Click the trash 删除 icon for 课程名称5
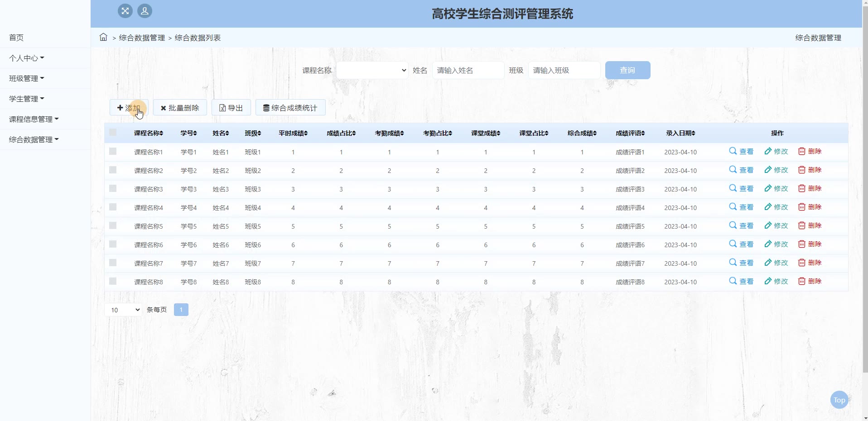Viewport: 868px width, 421px height. (x=802, y=225)
